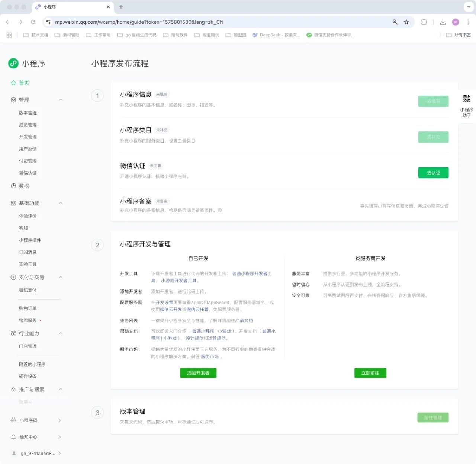Image resolution: width=476 pixels, height=464 pixels.
Task: Open the extensions puzzle icon
Action: click(424, 22)
